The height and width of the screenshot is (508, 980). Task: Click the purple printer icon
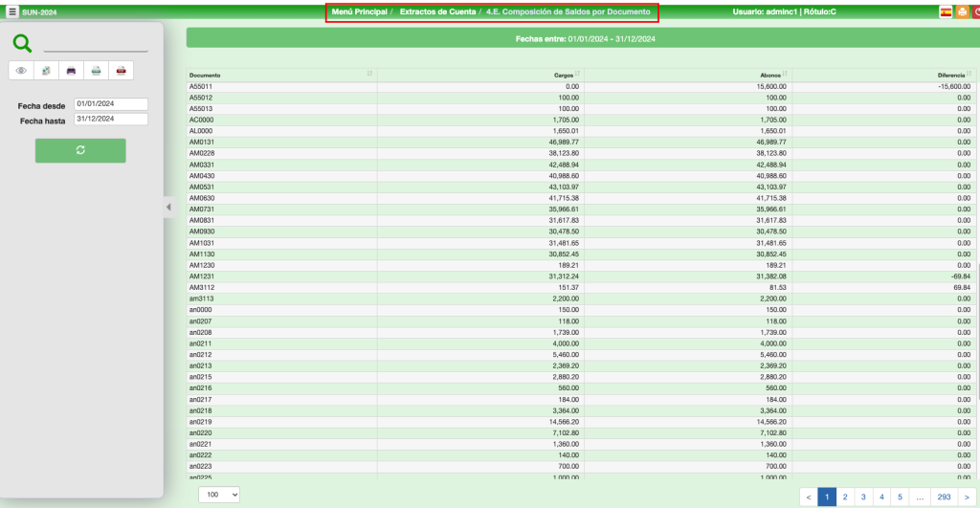[x=71, y=70]
